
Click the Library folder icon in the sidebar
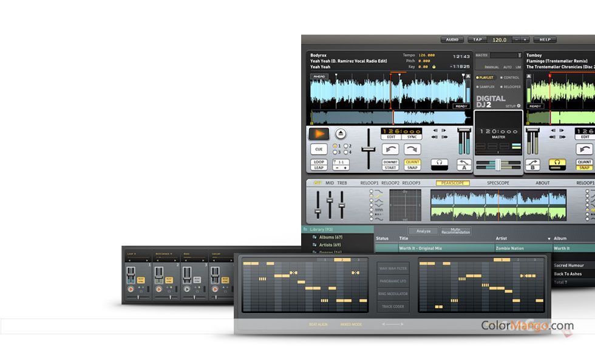[x=305, y=228]
